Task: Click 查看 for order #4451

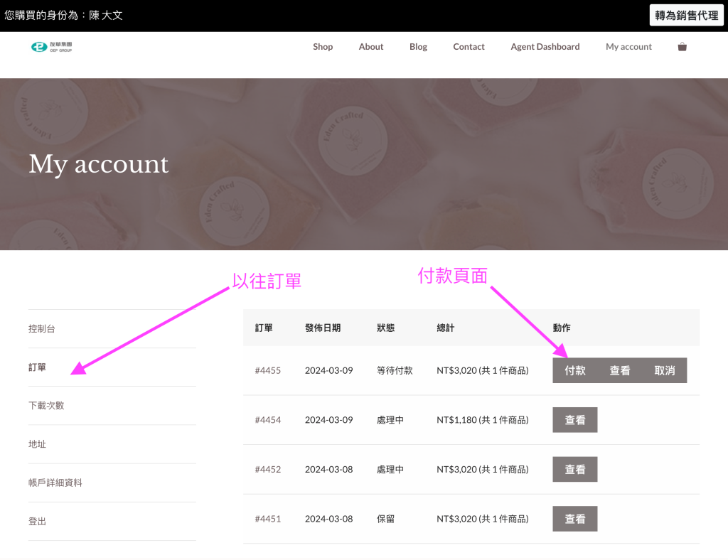Action: coord(574,519)
